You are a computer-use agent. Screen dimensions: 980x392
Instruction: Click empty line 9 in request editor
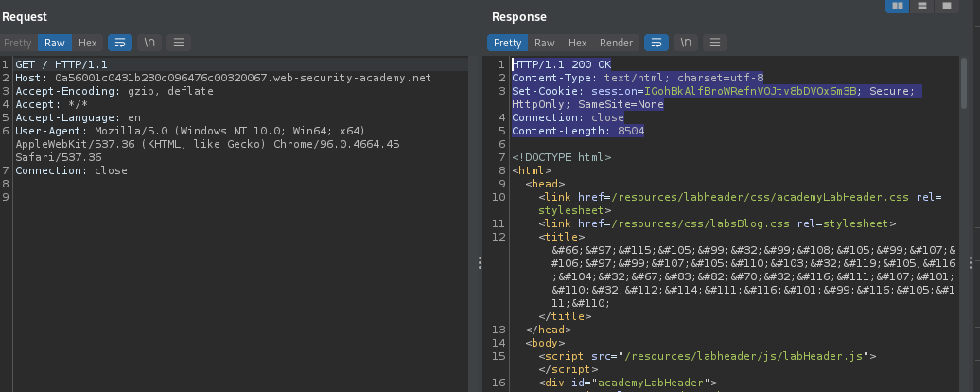[x=241, y=197]
